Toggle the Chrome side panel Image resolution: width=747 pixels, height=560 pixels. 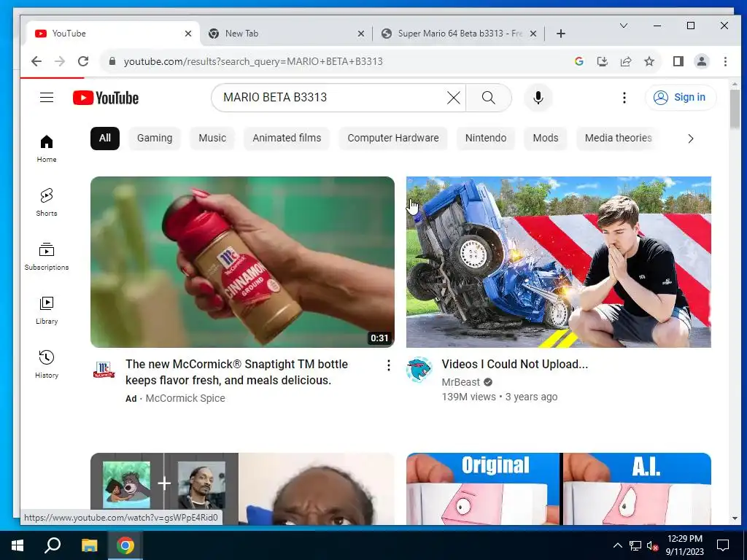point(678,61)
